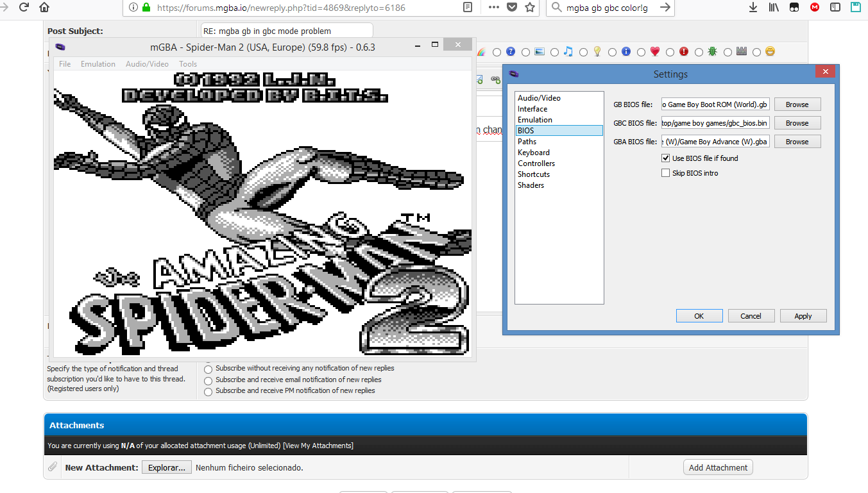The image size is (868, 493).
Task: Select the grinning smiley post icon
Action: (770, 52)
